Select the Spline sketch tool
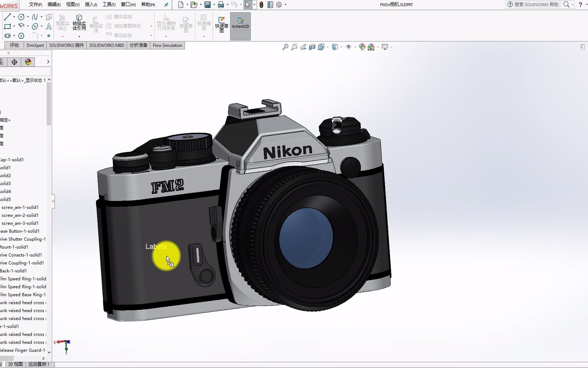This screenshot has width=588, height=368. point(35,17)
